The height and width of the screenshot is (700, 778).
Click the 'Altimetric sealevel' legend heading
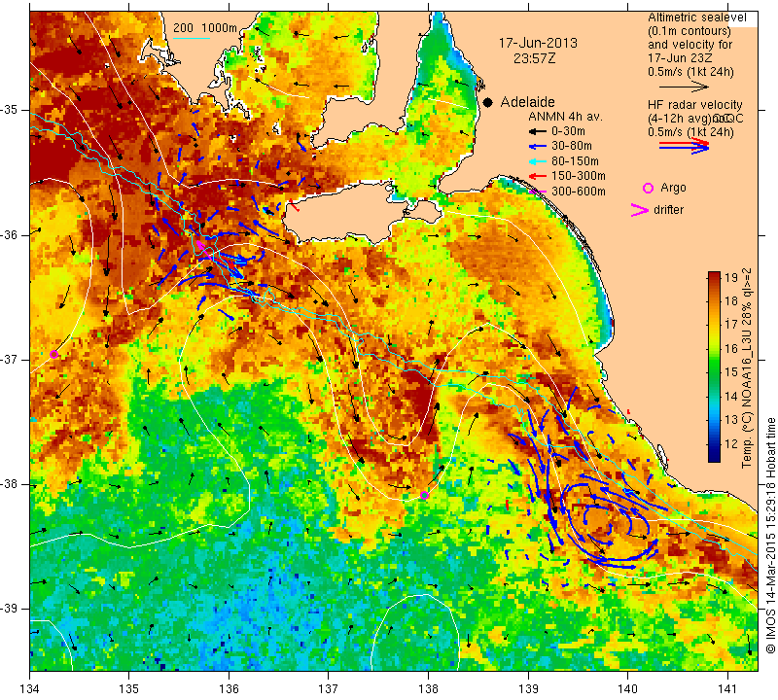696,17
